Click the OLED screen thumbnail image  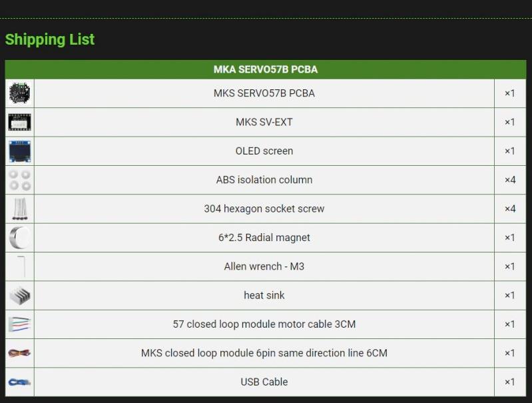[20, 151]
